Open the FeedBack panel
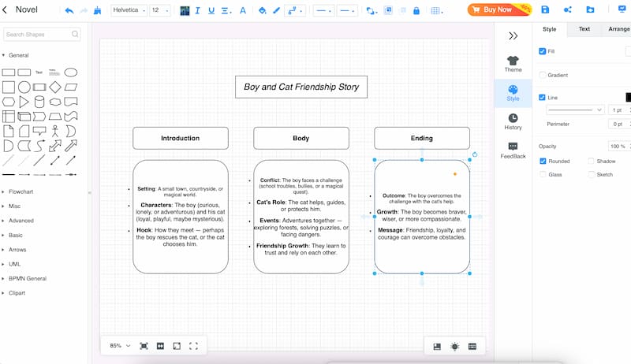 [x=513, y=150]
